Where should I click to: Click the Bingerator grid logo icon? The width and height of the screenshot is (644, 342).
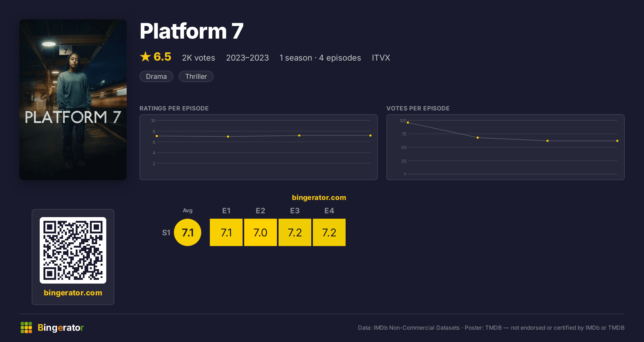(x=26, y=328)
